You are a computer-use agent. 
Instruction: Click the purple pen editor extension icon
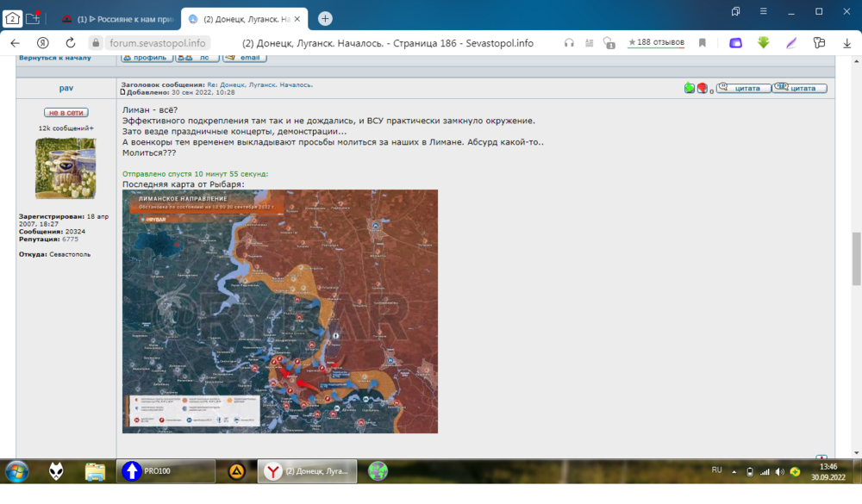click(x=790, y=42)
